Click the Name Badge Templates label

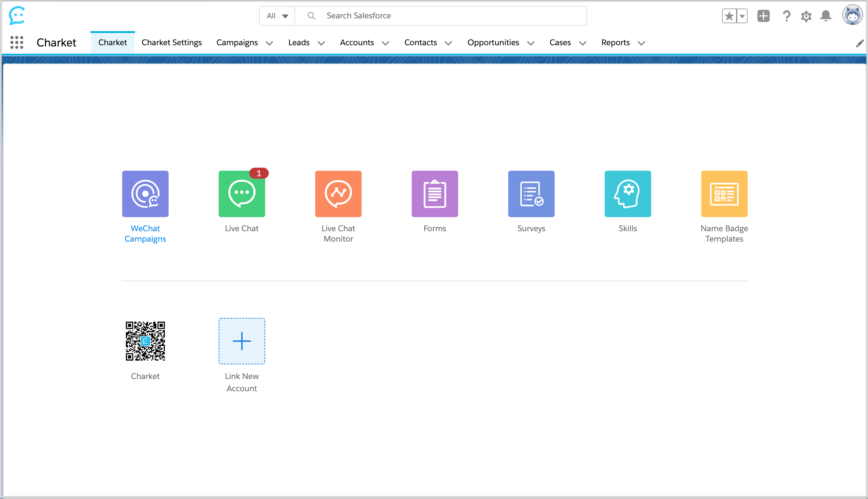click(724, 233)
